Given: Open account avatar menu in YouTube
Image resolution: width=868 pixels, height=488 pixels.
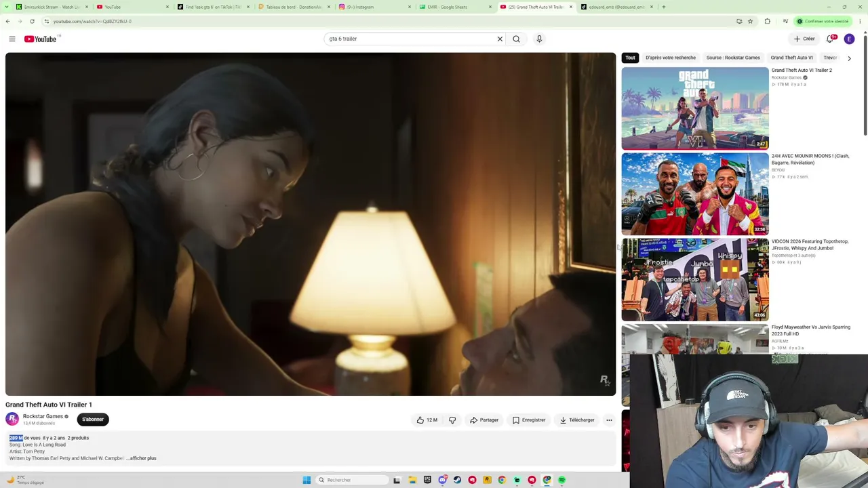Looking at the screenshot, I should (x=849, y=39).
